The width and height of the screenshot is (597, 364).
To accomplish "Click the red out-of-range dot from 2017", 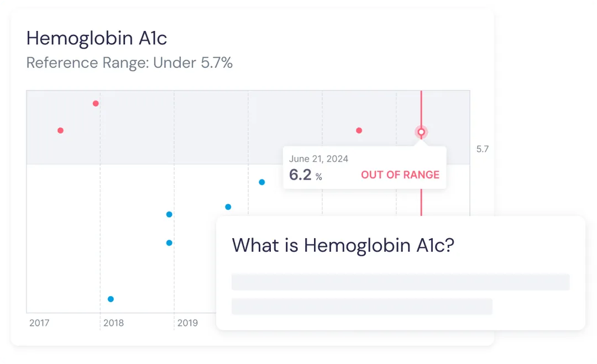I will click(60, 130).
